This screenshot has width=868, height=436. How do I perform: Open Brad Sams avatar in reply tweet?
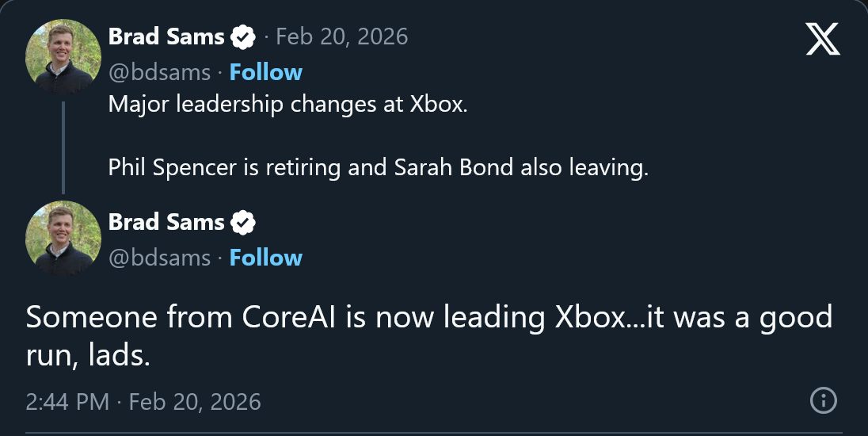tap(63, 240)
